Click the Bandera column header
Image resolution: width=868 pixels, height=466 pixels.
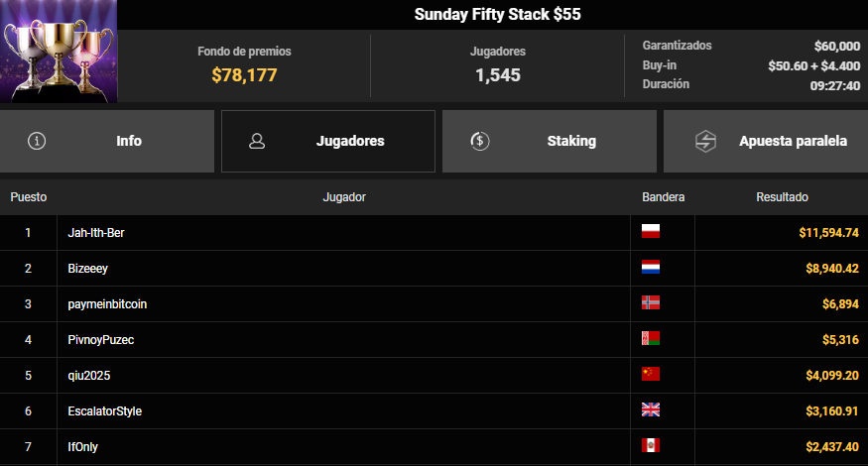point(664,197)
